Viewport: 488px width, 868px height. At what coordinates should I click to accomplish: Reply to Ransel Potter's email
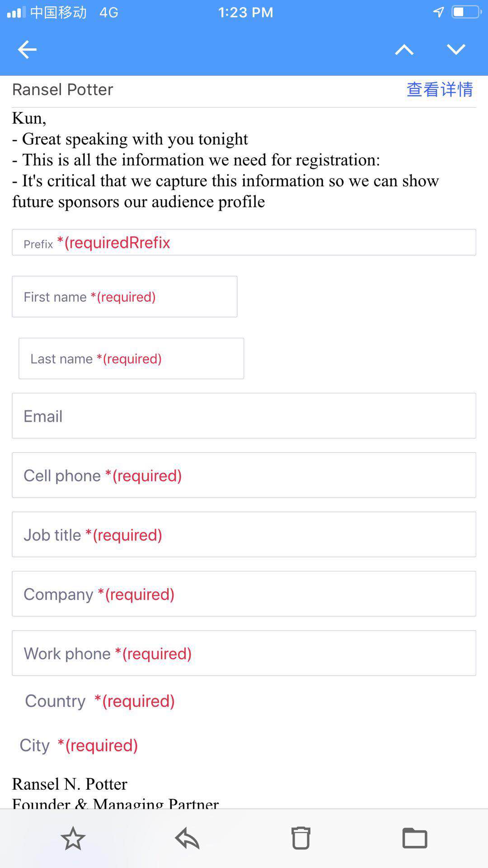(187, 838)
